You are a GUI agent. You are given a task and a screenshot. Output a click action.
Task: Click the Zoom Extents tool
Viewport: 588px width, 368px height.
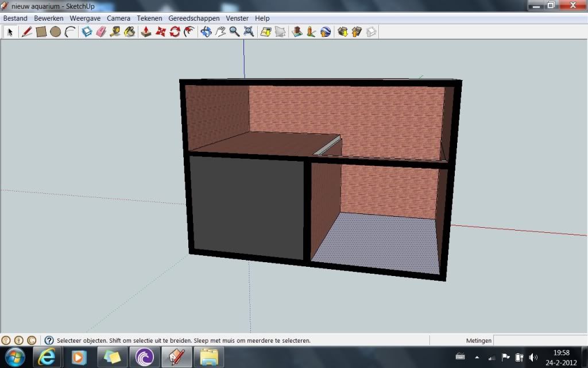[x=249, y=32]
